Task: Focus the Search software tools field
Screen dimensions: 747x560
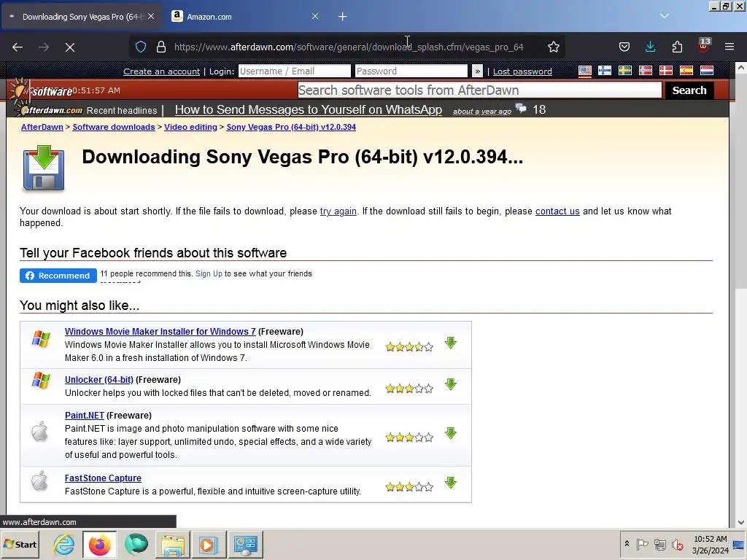Action: point(480,90)
